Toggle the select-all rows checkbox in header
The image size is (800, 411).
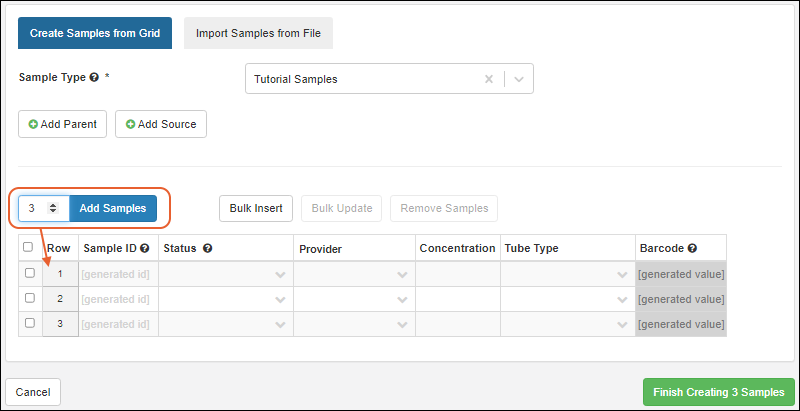[x=28, y=247]
